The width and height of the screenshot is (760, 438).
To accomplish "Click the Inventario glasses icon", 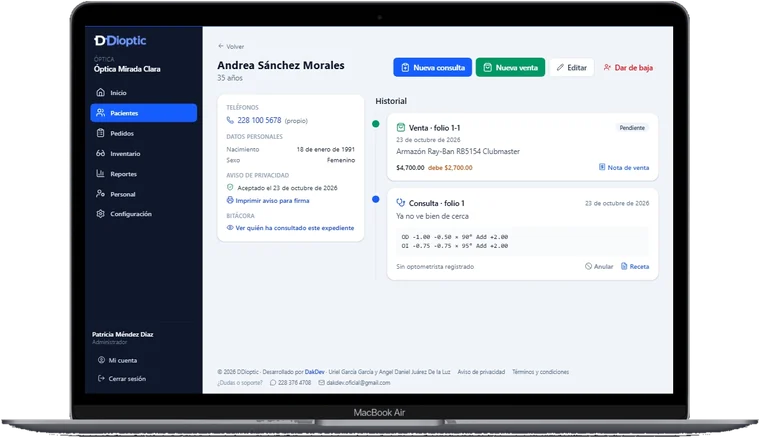I will tap(100, 153).
